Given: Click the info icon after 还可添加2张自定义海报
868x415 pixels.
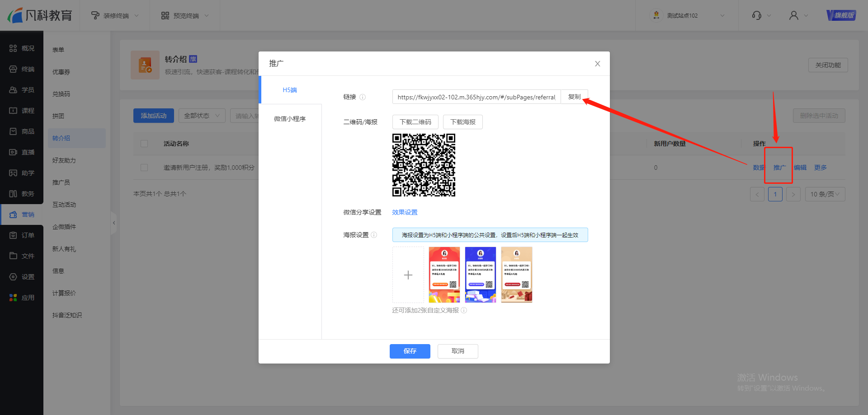Looking at the screenshot, I should click(x=464, y=310).
